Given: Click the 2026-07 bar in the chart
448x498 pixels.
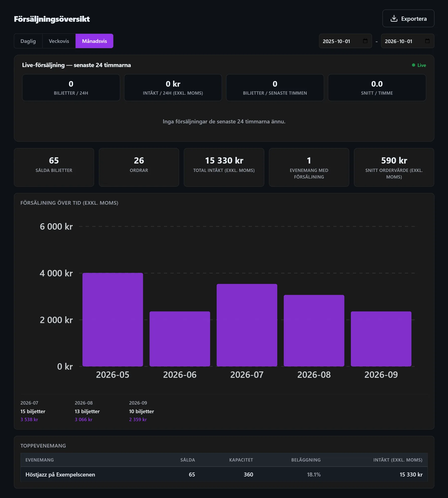Looking at the screenshot, I should click(x=247, y=325).
